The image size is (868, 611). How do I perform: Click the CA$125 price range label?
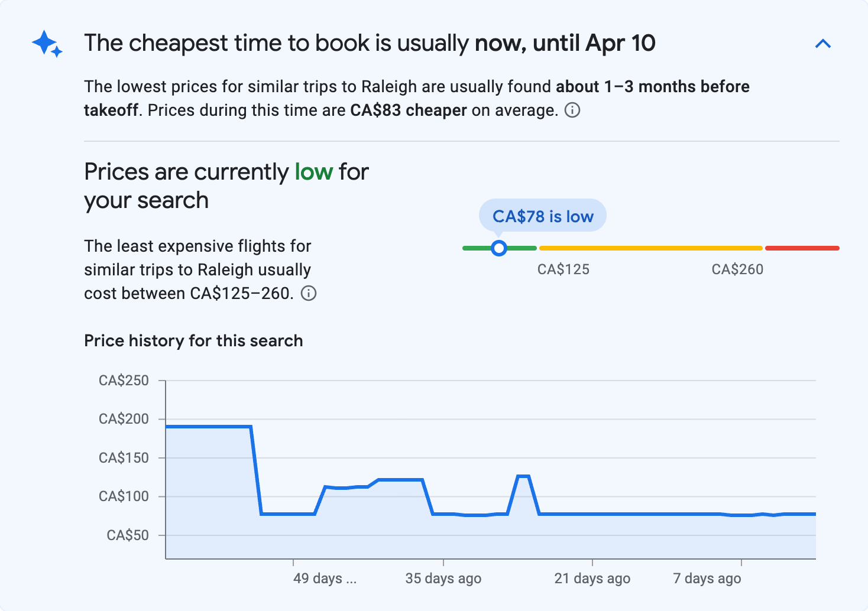[x=563, y=269]
